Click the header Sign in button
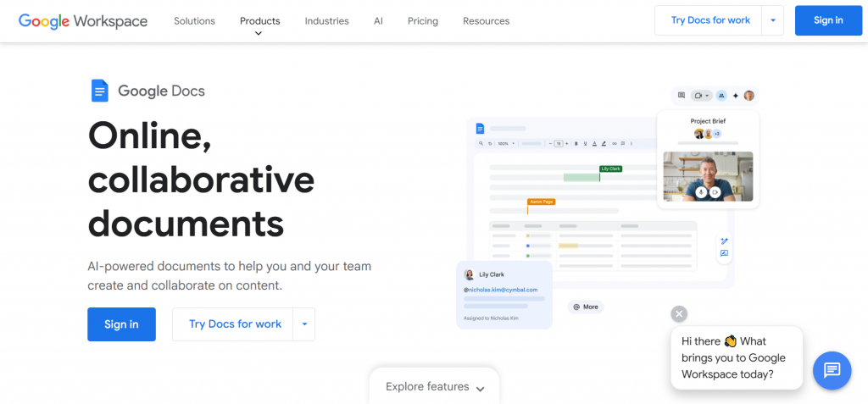Viewport: 868px width, 404px height. coord(829,20)
